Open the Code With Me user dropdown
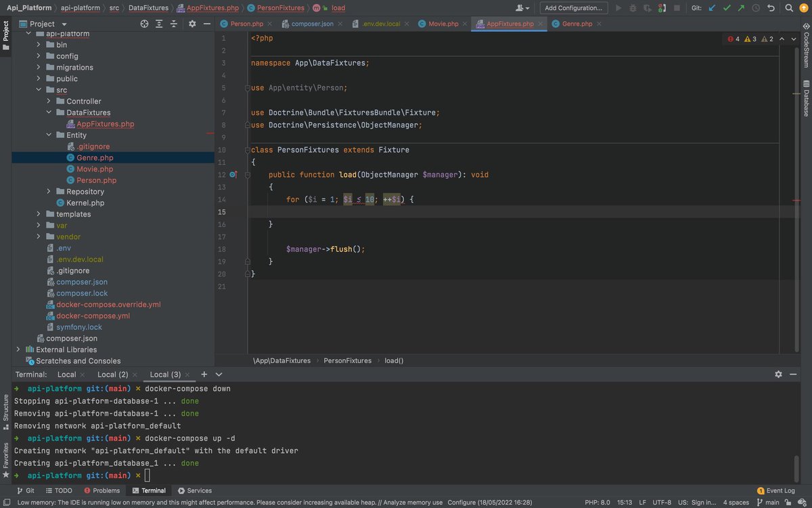This screenshot has width=812, height=508. coord(522,8)
